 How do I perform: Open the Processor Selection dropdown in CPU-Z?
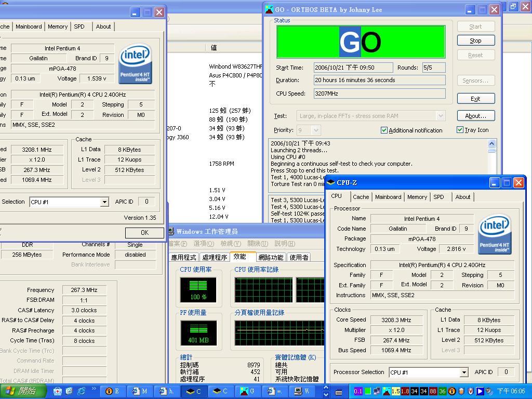464,373
